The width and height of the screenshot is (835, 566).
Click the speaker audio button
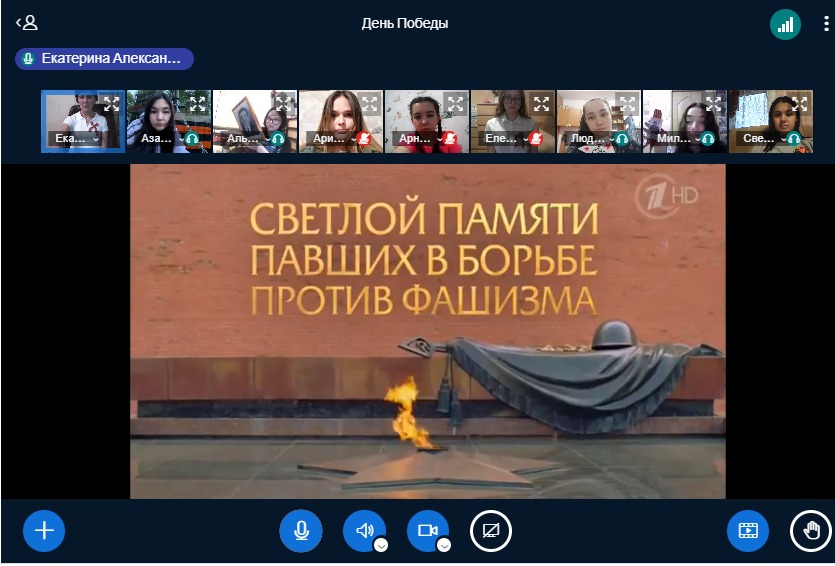(364, 531)
